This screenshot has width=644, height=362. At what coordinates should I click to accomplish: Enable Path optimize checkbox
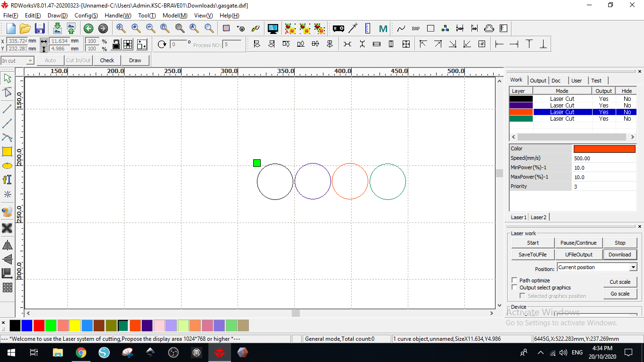[x=514, y=280]
